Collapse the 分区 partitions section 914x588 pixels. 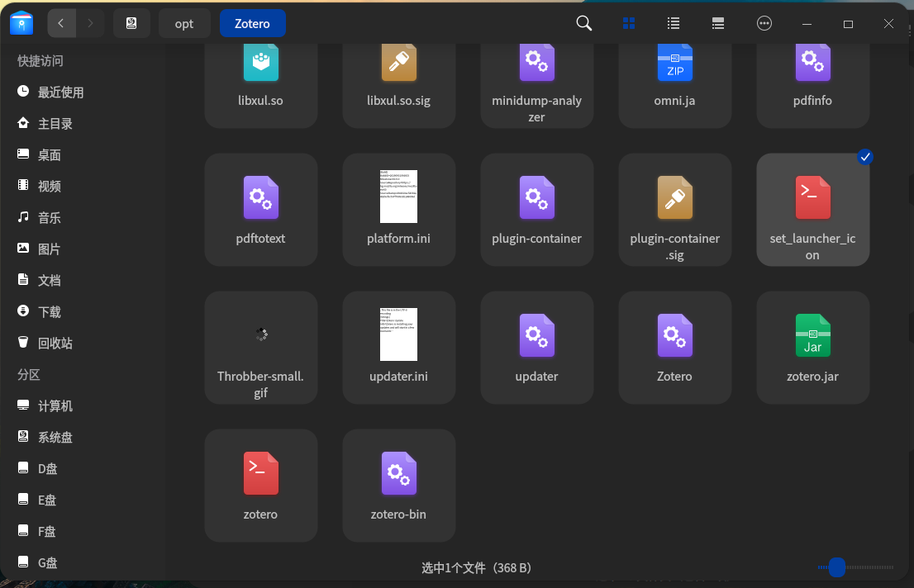[28, 374]
